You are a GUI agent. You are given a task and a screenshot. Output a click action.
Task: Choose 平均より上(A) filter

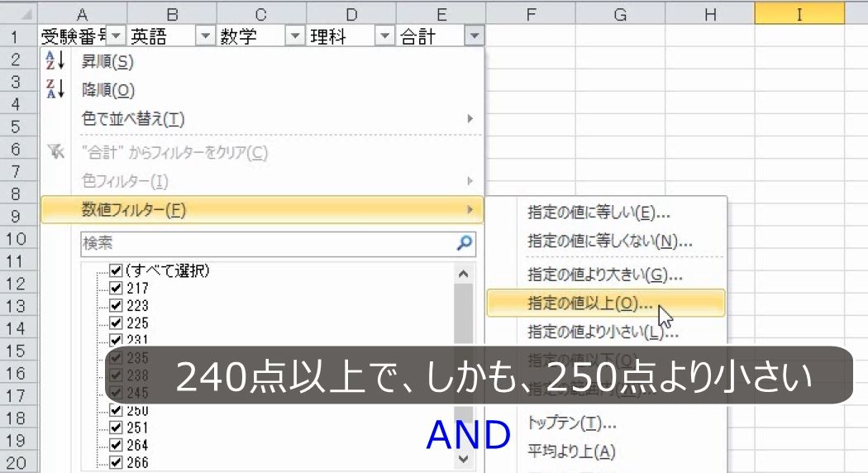pyautogui.click(x=606, y=452)
